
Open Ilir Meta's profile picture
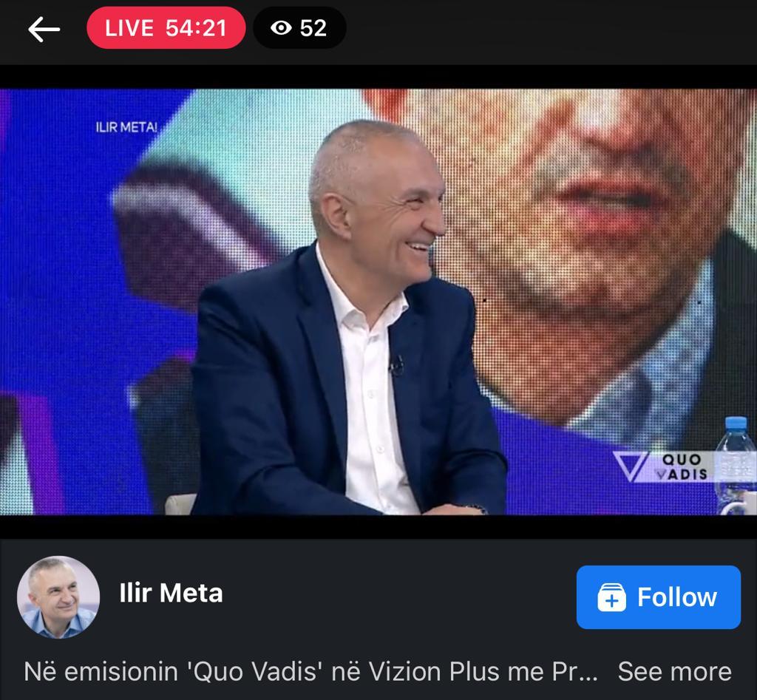pos(58,597)
